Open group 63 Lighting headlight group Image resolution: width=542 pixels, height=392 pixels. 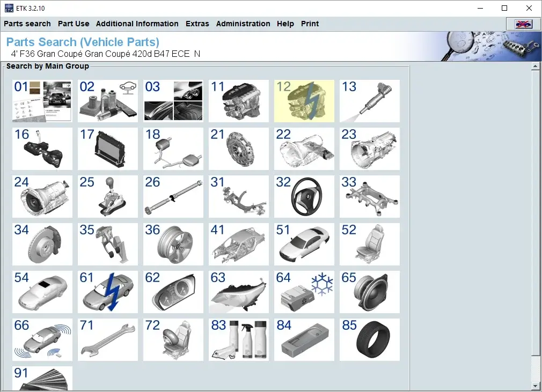coord(238,292)
